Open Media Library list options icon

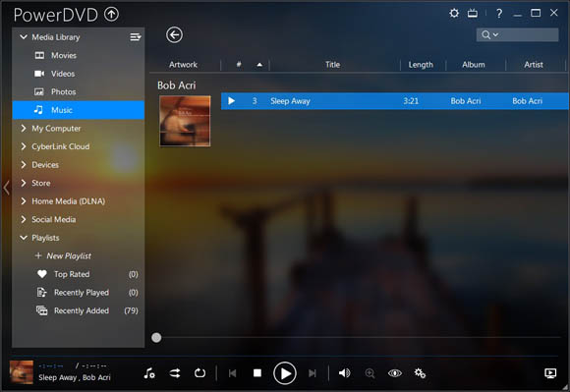pyautogui.click(x=136, y=36)
